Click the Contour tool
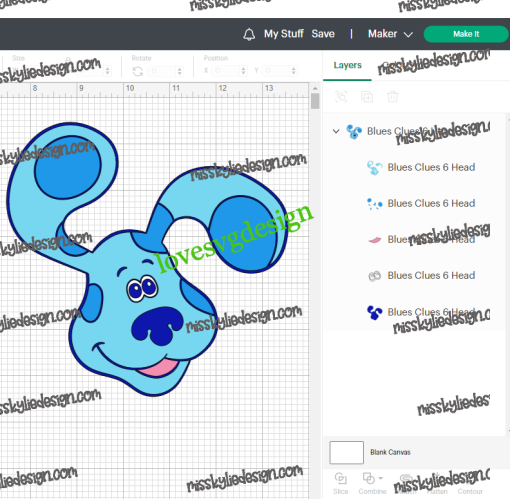Viewport: 510px width, 499px height. [470, 491]
